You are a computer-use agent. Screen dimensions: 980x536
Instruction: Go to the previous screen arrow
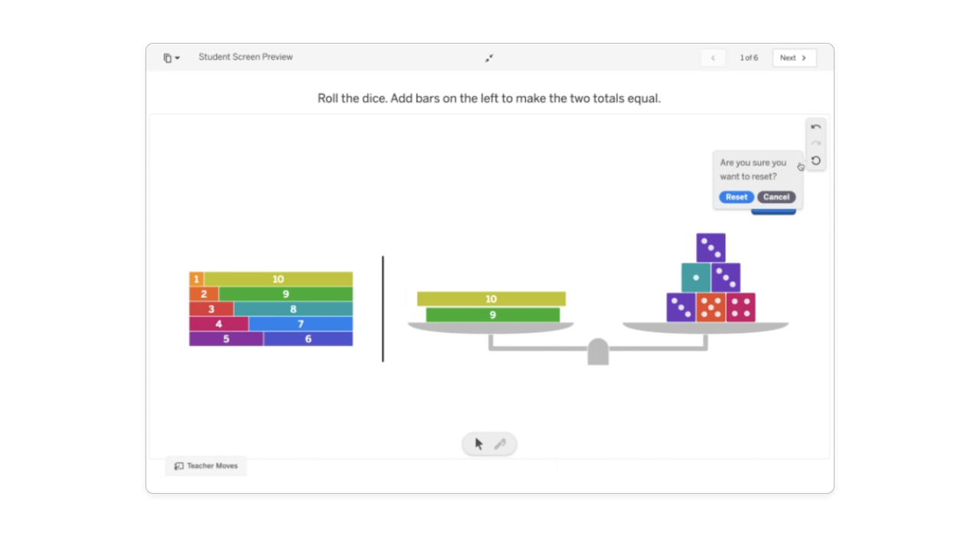(x=713, y=58)
